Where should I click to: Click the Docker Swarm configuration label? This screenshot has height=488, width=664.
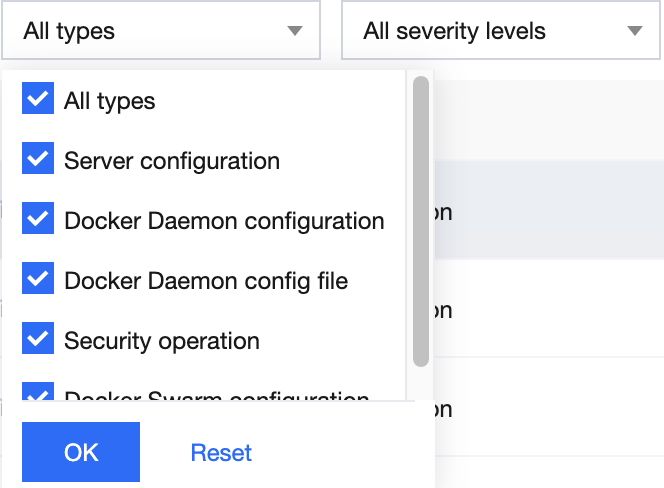click(217, 396)
